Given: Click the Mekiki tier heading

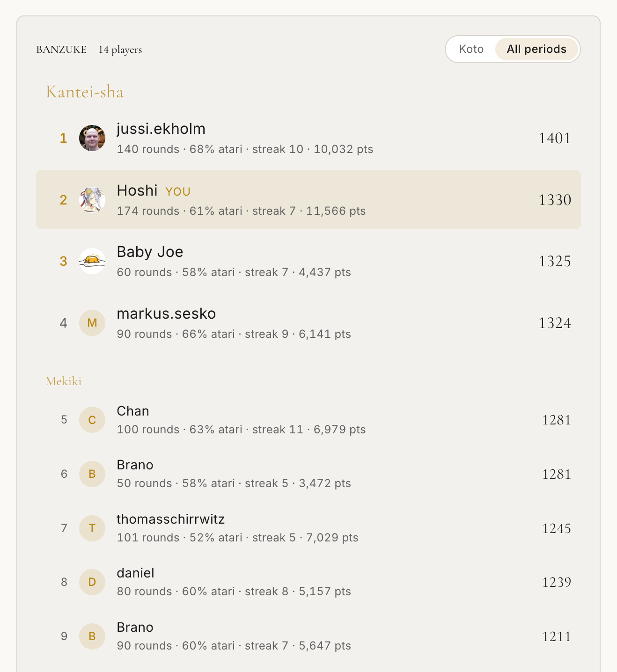Looking at the screenshot, I should click(x=64, y=381).
